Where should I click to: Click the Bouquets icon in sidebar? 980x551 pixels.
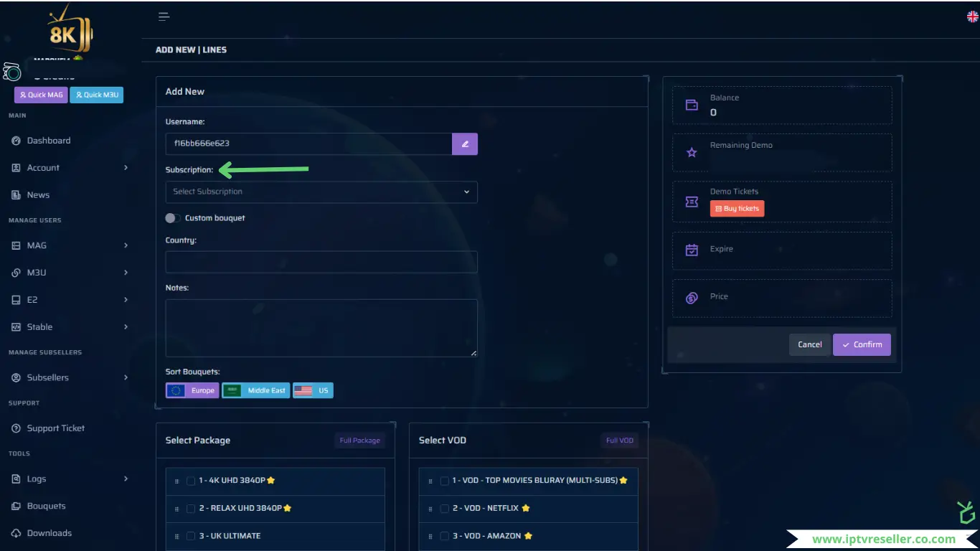pos(17,507)
